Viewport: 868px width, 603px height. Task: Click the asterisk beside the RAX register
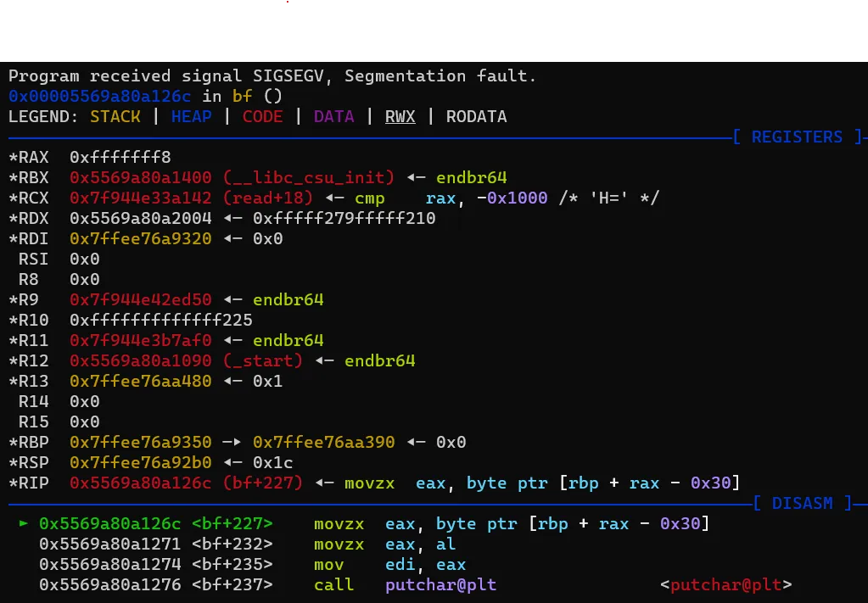pos(13,158)
